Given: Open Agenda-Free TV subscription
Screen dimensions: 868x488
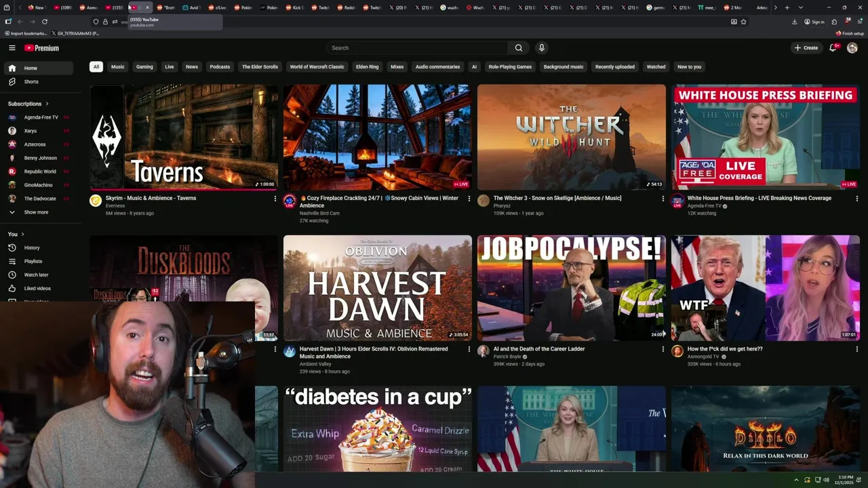Looking at the screenshot, I should click(39, 117).
